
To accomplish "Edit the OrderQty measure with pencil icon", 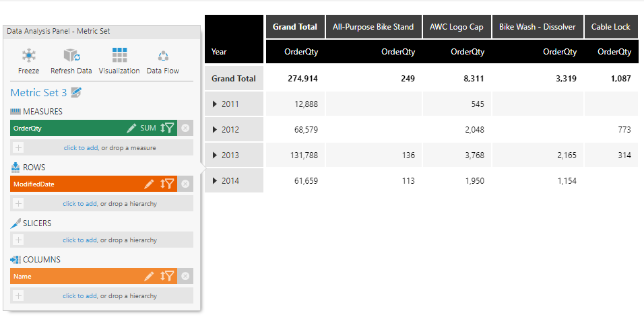I will [131, 128].
